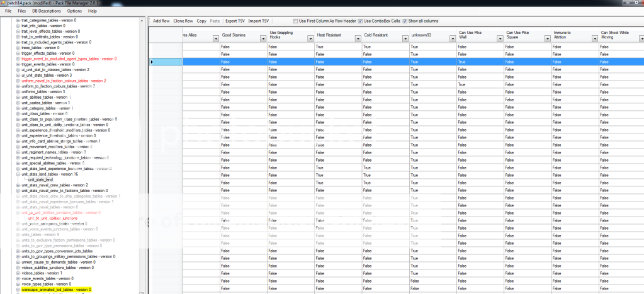Click the selected row's header arrow marker
Image resolution: width=644 pixels, height=294 pixels.
[x=152, y=62]
